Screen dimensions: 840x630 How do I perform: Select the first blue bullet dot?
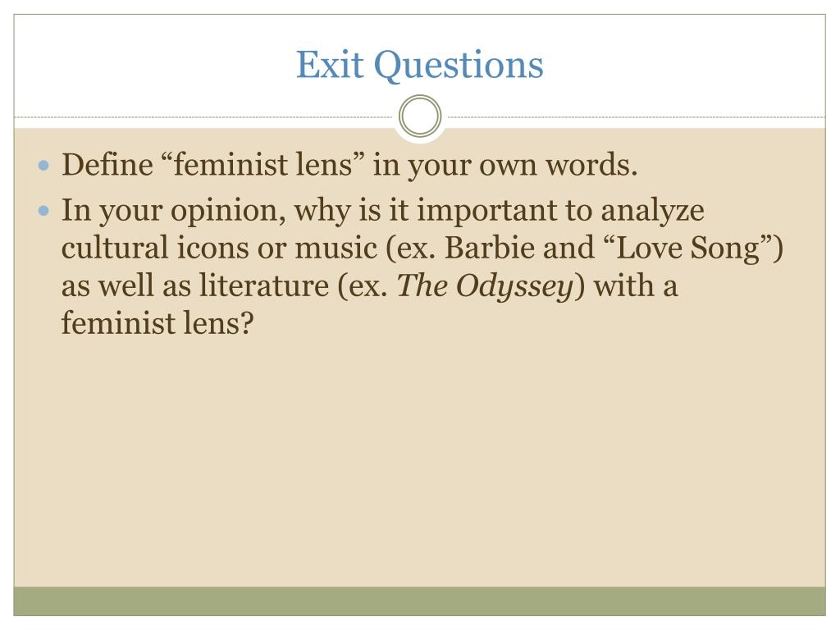pyautogui.click(x=44, y=166)
